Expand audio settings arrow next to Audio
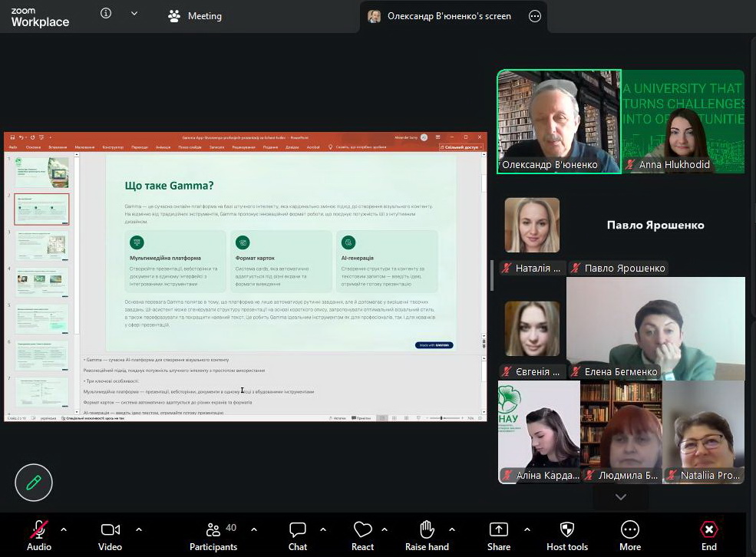The image size is (756, 557). point(64,529)
